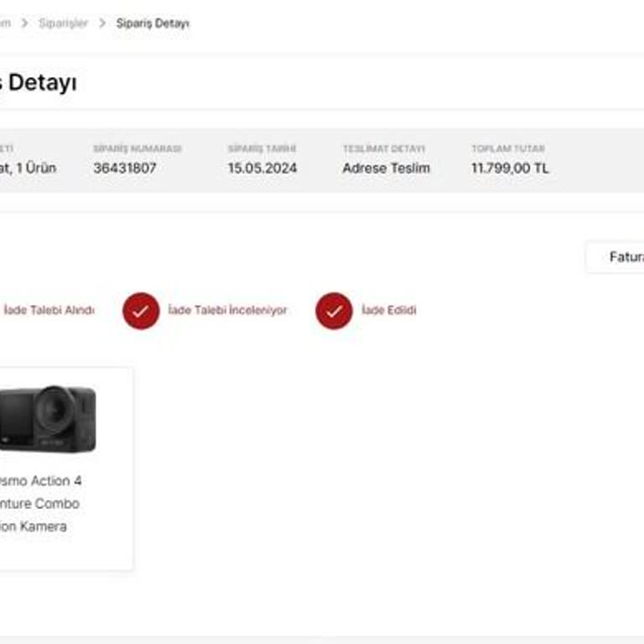Click the red checkmark beside İade Talebi İnceleniyor

141,310
